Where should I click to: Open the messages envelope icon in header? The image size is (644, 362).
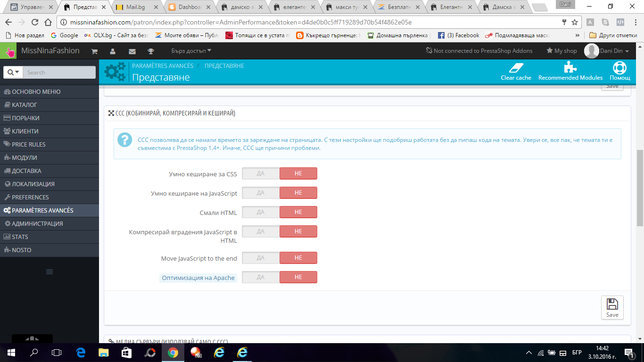click(x=132, y=51)
